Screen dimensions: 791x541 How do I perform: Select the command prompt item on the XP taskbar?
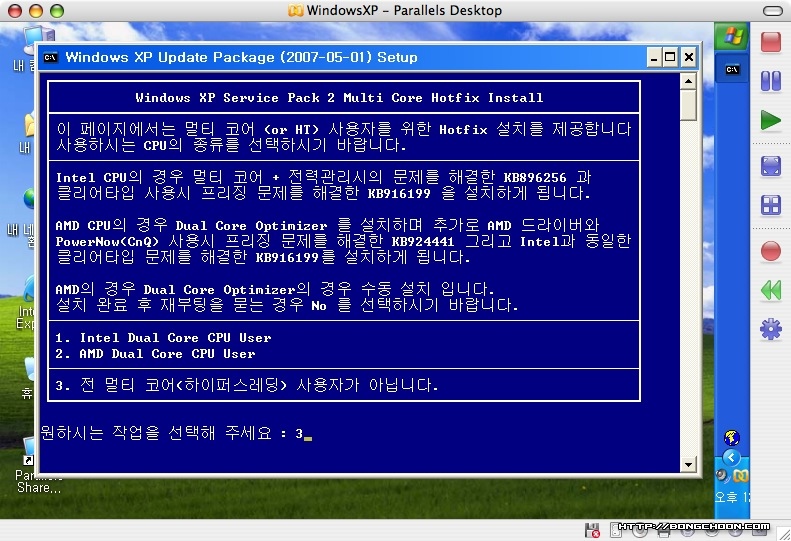tap(732, 70)
